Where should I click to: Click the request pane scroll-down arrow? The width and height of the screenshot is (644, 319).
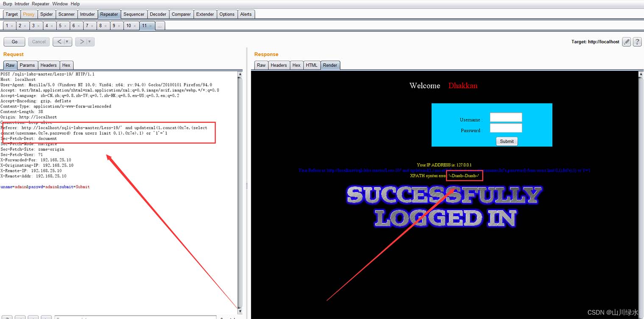tap(240, 311)
